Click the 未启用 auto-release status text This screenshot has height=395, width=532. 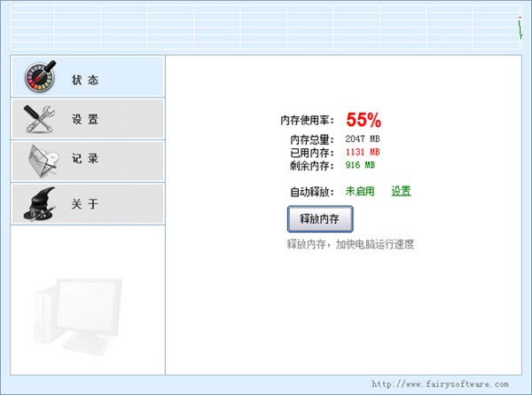click(360, 191)
